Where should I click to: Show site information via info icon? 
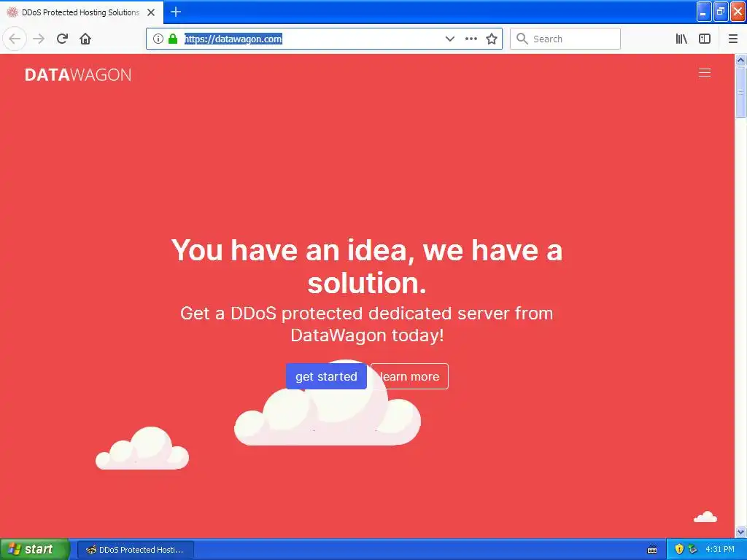(x=158, y=39)
